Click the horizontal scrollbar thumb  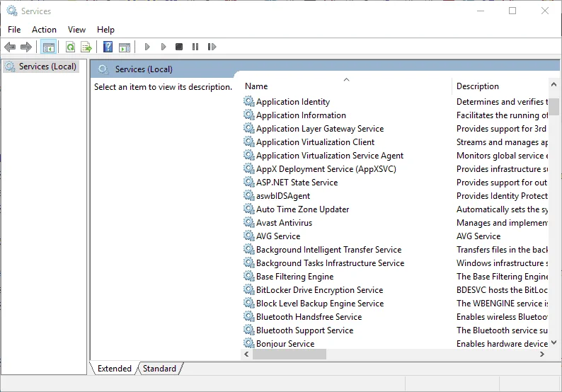click(289, 354)
